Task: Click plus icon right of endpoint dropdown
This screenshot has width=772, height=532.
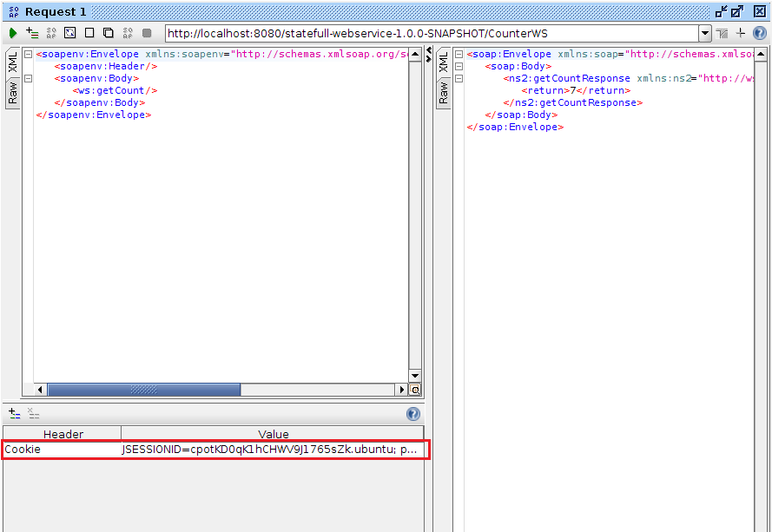Action: pyautogui.click(x=741, y=33)
